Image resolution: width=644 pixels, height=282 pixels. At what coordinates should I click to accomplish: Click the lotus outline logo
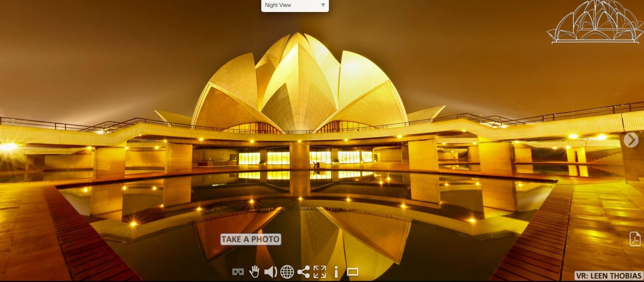pos(594,21)
